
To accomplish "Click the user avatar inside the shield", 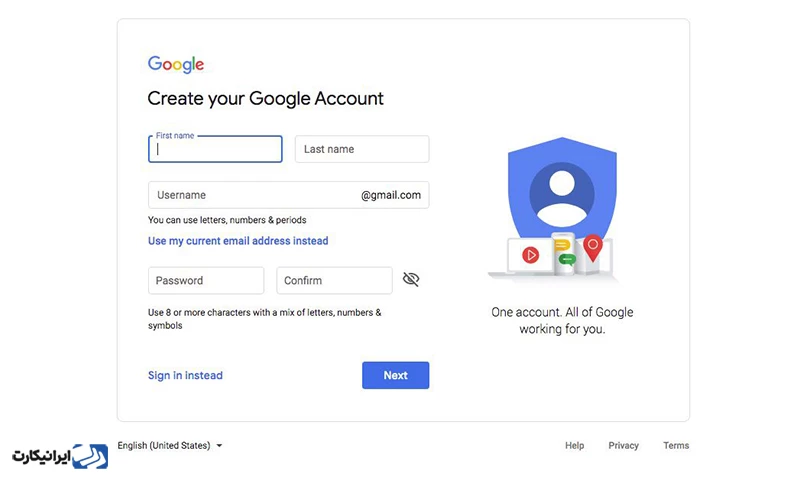I will click(562, 195).
